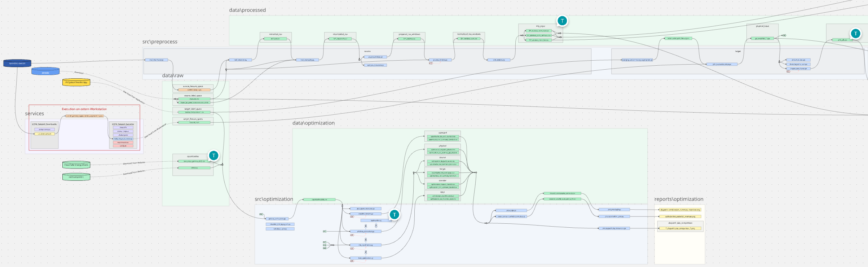The height and width of the screenshot is (267, 868).
Task: Select the dispatch_combination_summary_overview.png node
Action: pyautogui.click(x=680, y=210)
